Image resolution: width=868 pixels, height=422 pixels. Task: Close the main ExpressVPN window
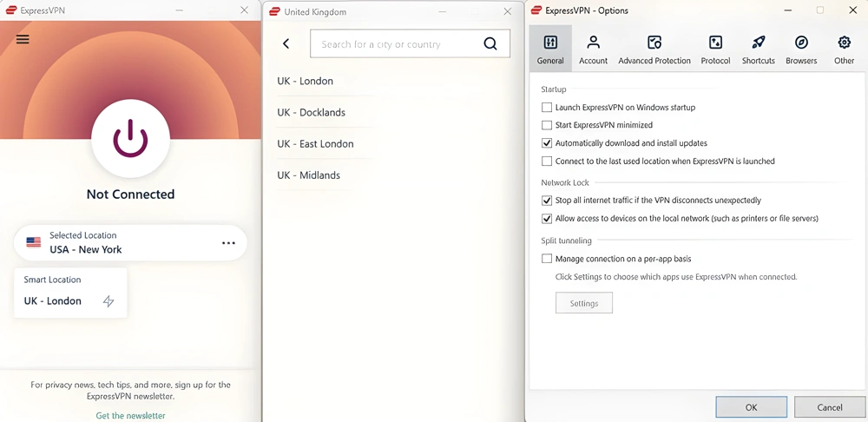[244, 10]
